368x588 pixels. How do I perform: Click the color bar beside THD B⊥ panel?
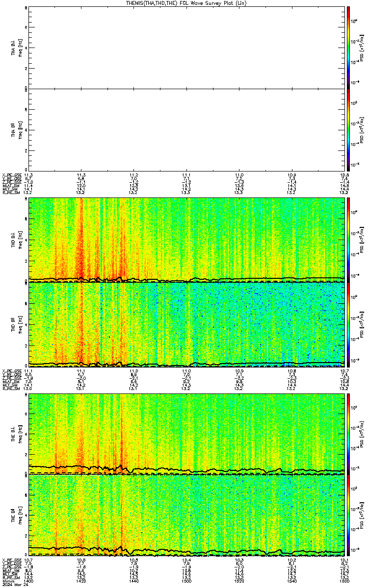pyautogui.click(x=348, y=239)
